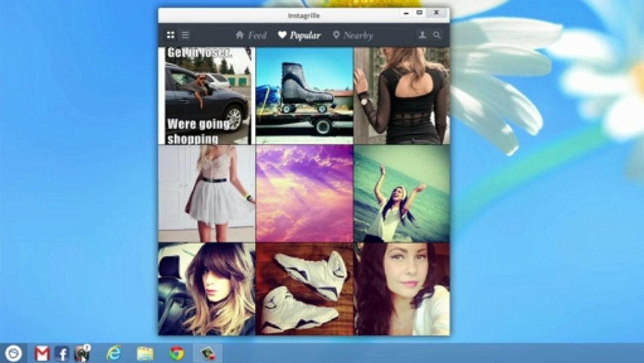Image resolution: width=644 pixels, height=363 pixels.
Task: Click the home icon beside Feed
Action: [240, 35]
